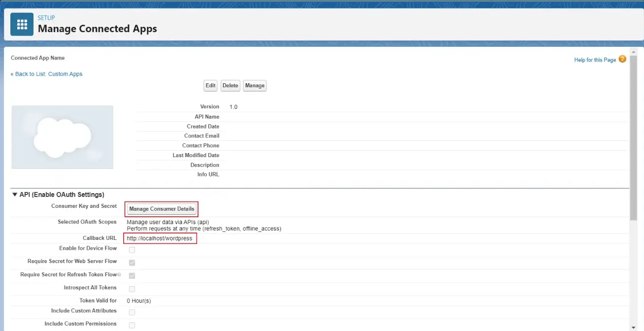Enable Include Custom Permissions checkbox
Screen dimensions: 644x331
click(x=132, y=325)
